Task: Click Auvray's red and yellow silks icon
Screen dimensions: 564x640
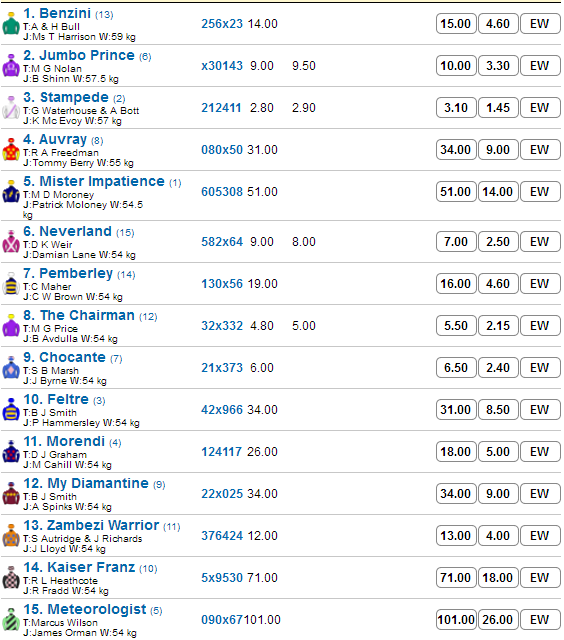Action: [11, 150]
